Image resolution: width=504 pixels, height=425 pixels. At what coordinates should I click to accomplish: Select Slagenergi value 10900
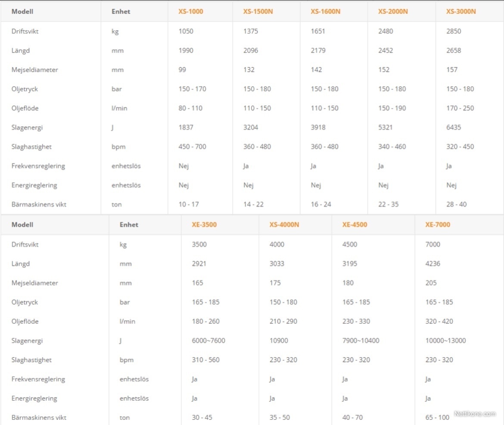coord(279,341)
